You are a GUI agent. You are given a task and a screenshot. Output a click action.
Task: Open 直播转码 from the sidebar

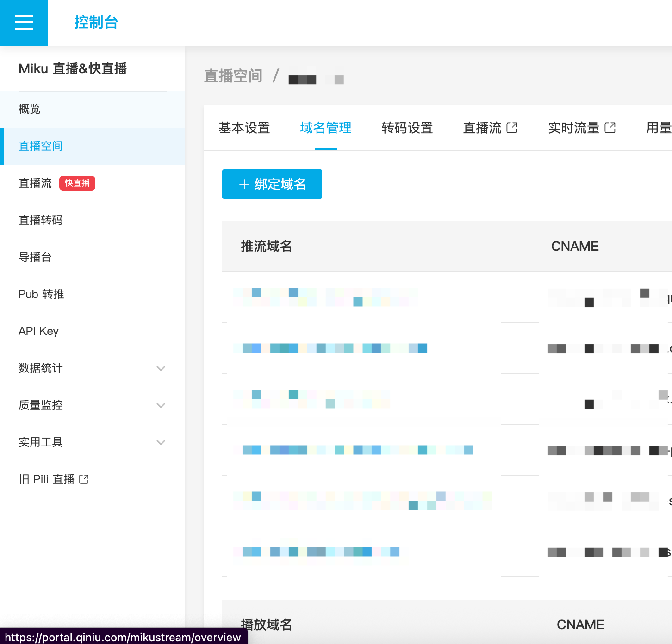coord(40,220)
